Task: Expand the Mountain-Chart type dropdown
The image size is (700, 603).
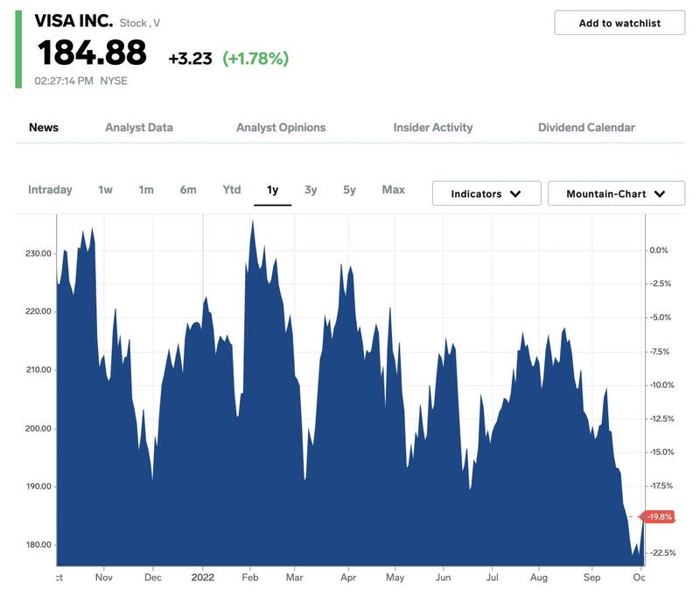Action: tap(616, 193)
